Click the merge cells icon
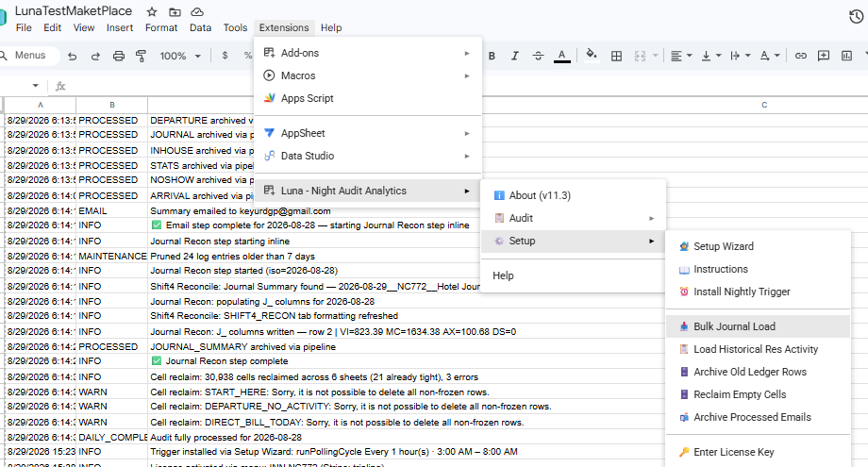 [640, 56]
